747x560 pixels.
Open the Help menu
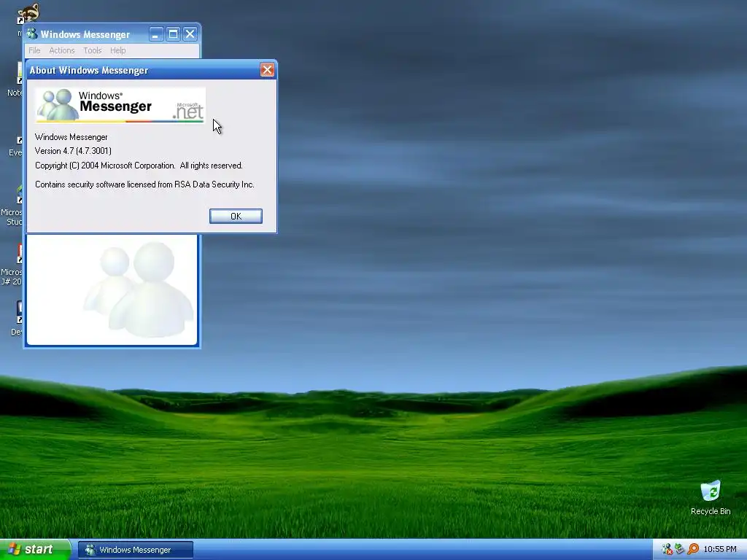[118, 50]
